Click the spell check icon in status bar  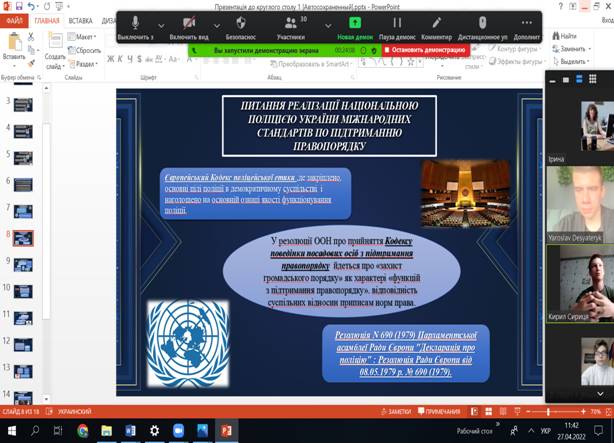pos(49,411)
